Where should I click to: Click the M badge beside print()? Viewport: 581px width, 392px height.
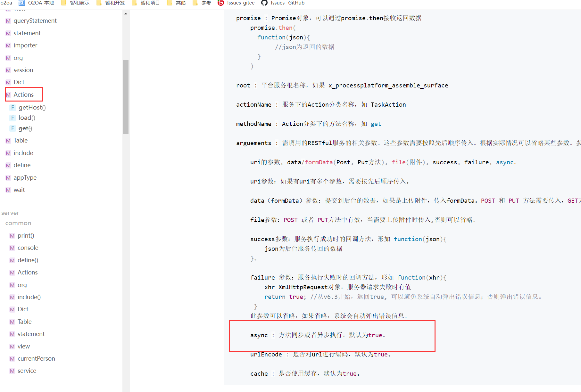coord(12,236)
